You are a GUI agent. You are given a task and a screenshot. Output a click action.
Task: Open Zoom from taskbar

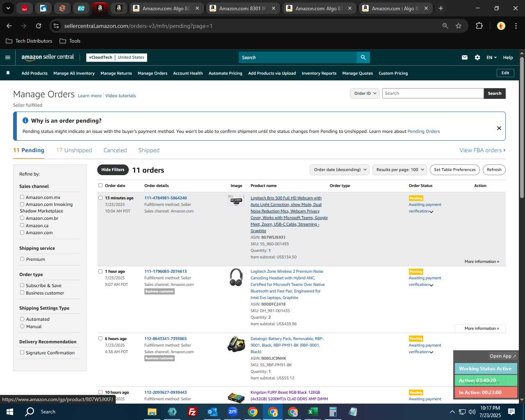click(233, 412)
